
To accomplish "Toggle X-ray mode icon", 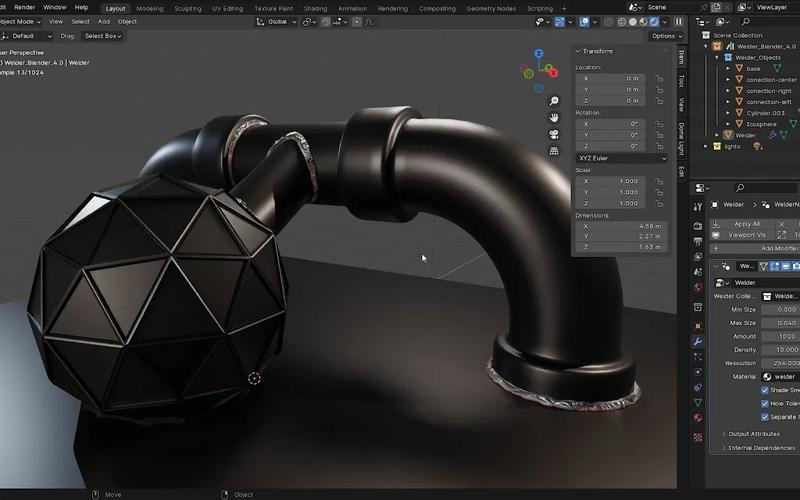I will pos(608,22).
